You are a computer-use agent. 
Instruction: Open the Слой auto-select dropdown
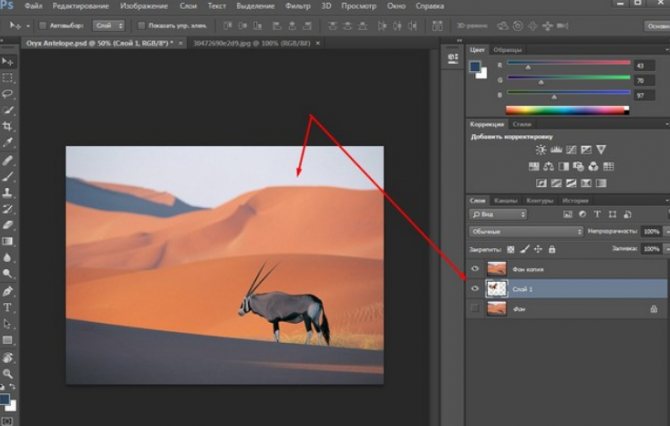pyautogui.click(x=109, y=26)
